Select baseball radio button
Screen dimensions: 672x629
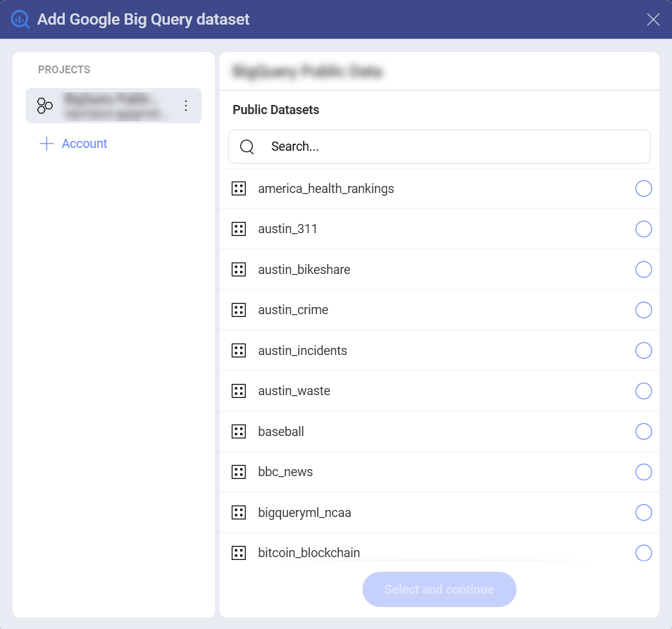pos(643,432)
